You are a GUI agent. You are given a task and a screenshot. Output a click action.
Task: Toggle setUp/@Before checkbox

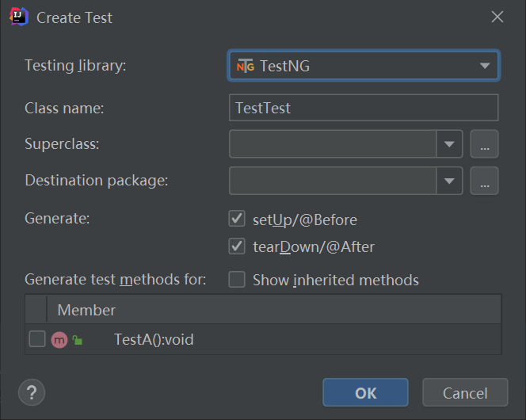click(237, 219)
